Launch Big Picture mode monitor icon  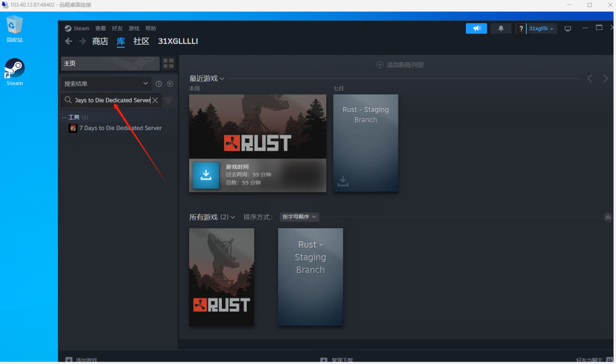pyautogui.click(x=568, y=29)
